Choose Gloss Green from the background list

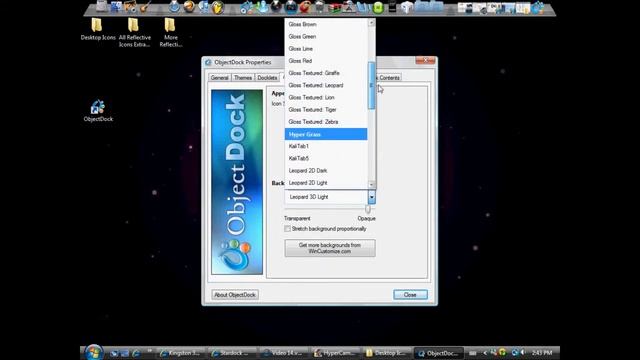point(326,37)
